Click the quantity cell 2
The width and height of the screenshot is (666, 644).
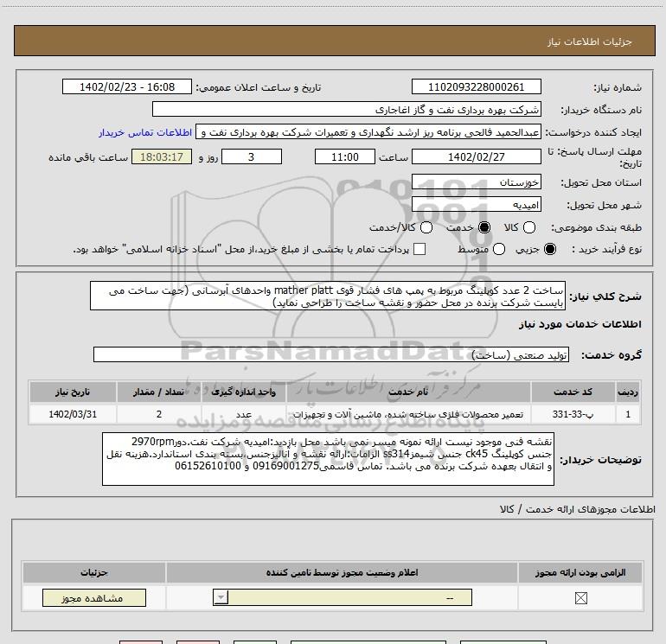click(159, 414)
